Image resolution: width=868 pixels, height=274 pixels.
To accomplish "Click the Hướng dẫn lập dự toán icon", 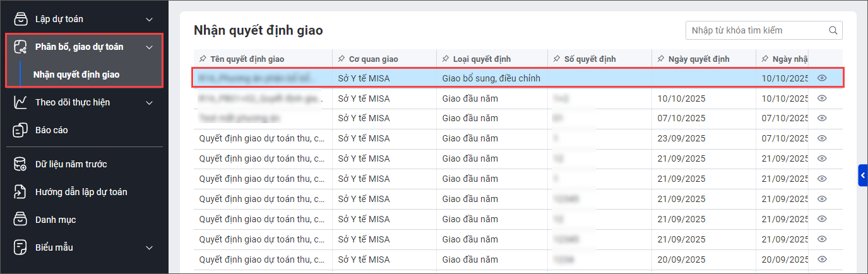I will [x=20, y=192].
